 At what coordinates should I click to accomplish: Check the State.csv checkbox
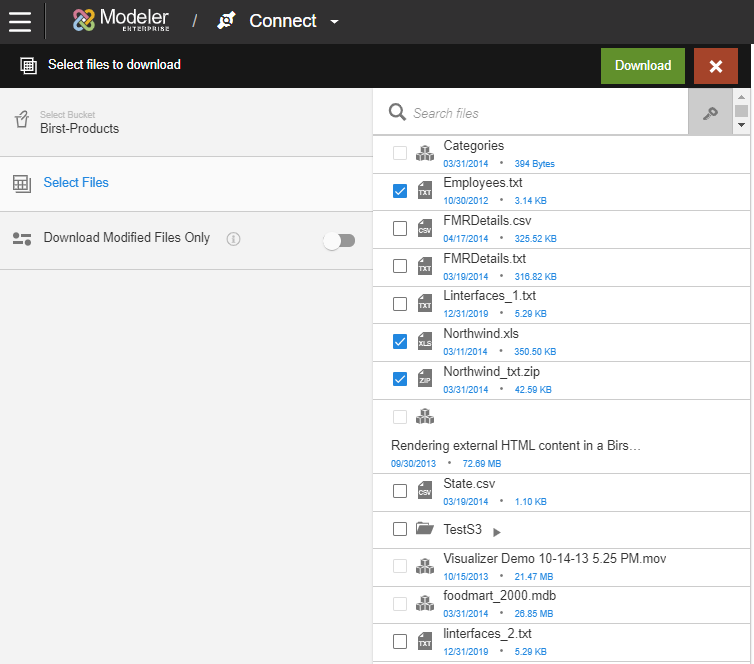pyautogui.click(x=400, y=491)
